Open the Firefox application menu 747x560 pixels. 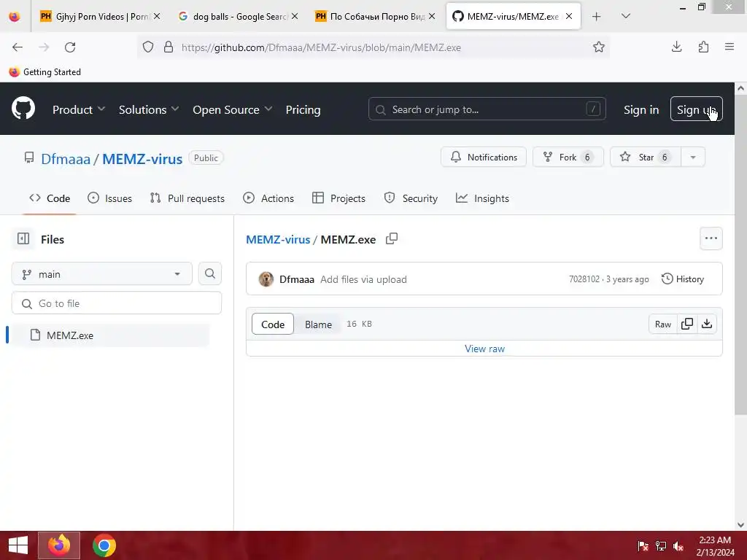(729, 47)
